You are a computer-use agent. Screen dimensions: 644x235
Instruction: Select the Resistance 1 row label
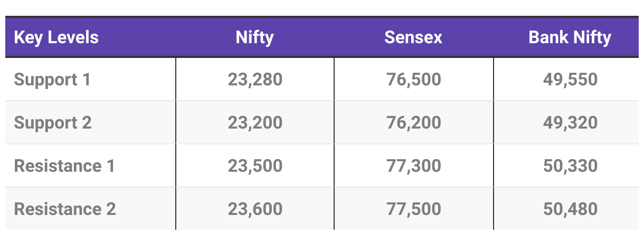coord(64,166)
